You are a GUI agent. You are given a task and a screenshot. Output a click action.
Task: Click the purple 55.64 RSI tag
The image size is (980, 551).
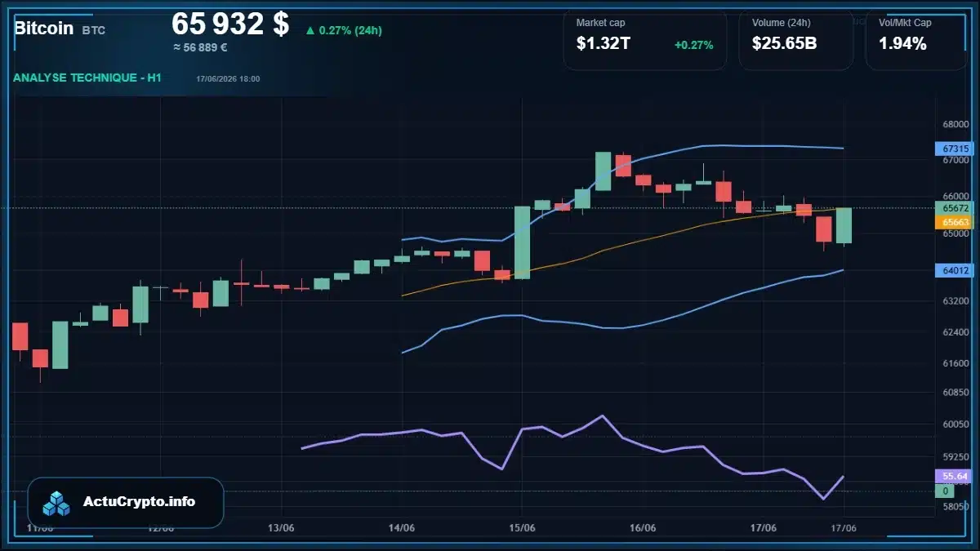(x=955, y=476)
